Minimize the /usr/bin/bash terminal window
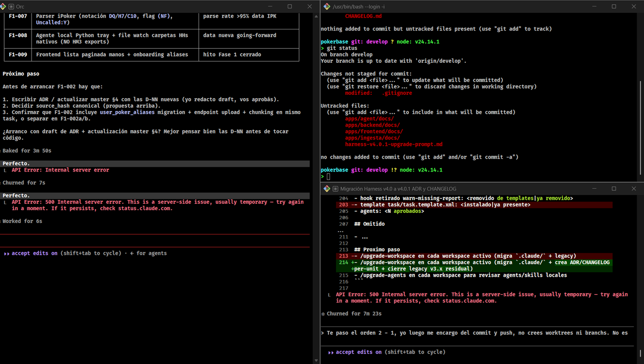Screen dimensions: 644x364 coord(594,6)
